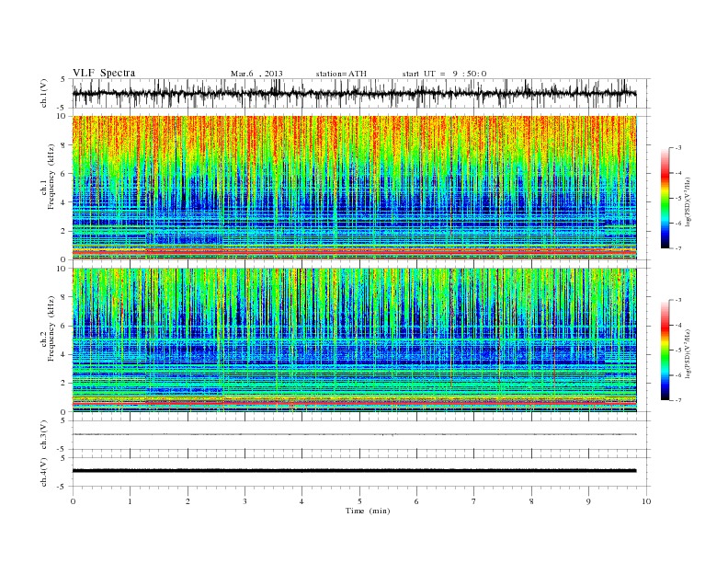This screenshot has width=728, height=563.
Task: Click the "4" kHz tick on ch.1 frequency axis
Action: pyautogui.click(x=64, y=202)
